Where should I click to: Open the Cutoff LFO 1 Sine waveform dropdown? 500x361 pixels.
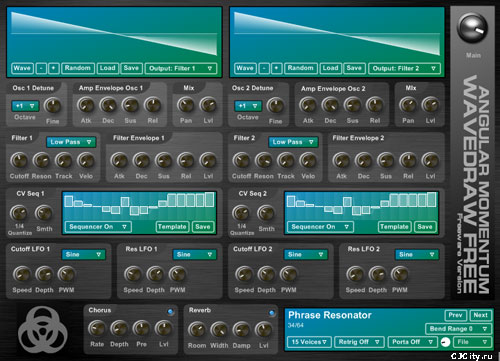click(x=83, y=255)
